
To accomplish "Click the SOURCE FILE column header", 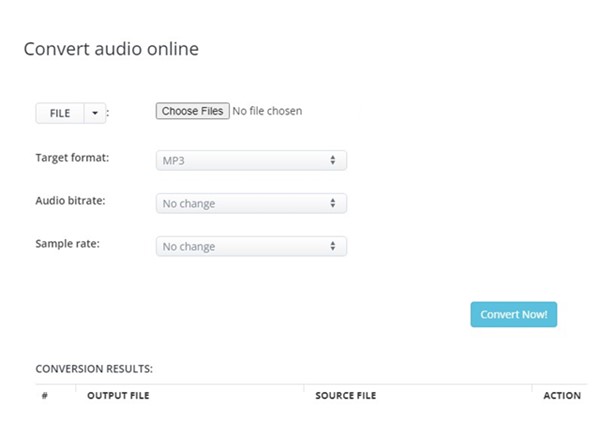I will (x=346, y=396).
